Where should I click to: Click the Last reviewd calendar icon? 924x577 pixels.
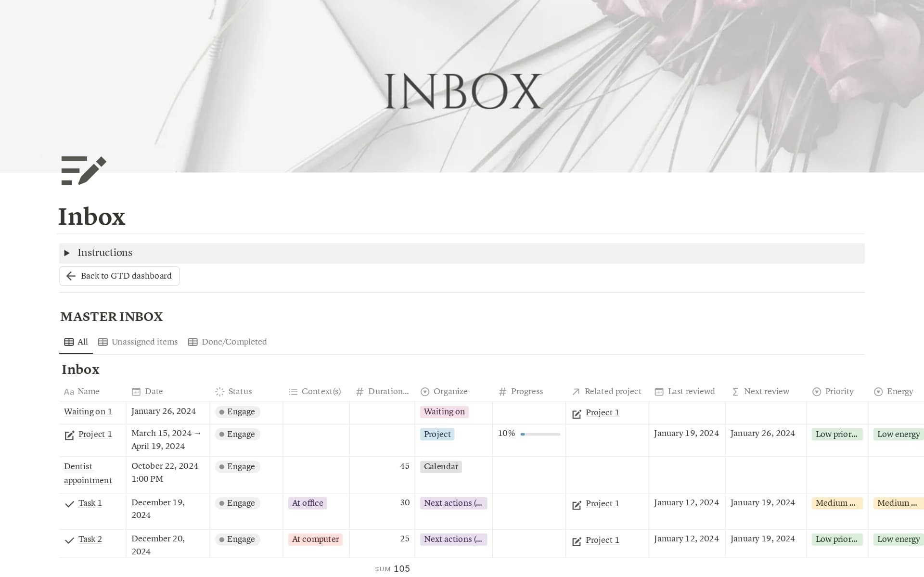click(659, 392)
